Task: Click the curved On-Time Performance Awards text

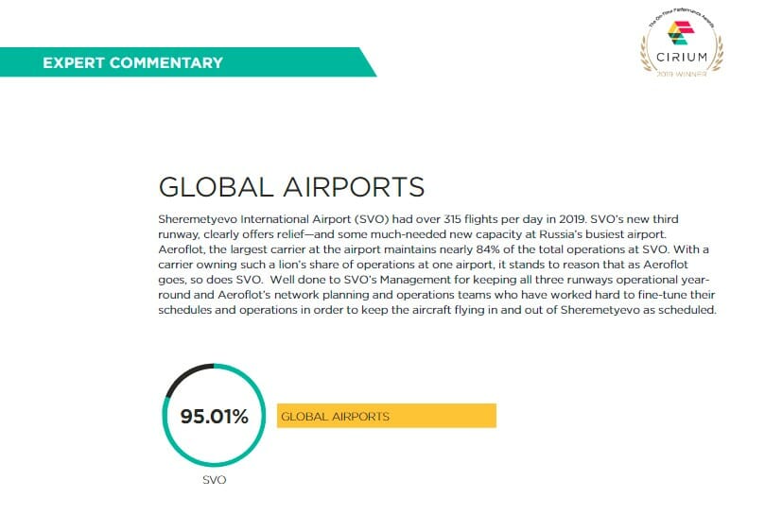Action: point(681,16)
